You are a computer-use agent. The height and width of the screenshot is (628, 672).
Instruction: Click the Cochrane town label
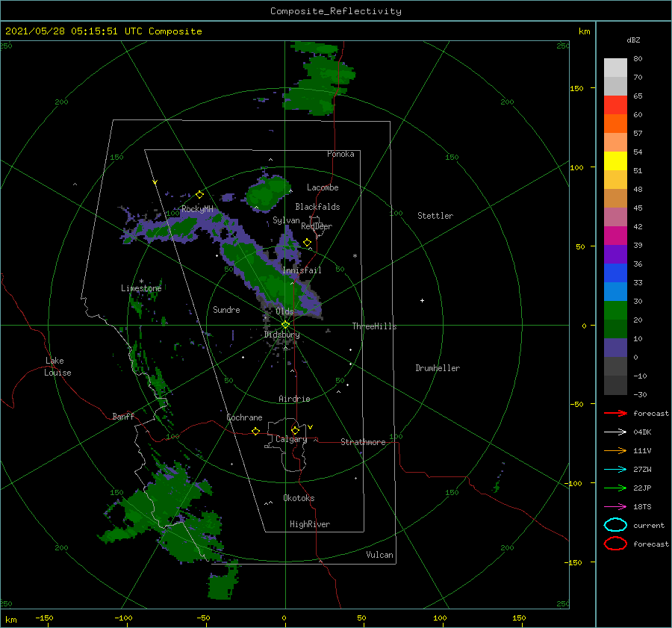coord(245,417)
